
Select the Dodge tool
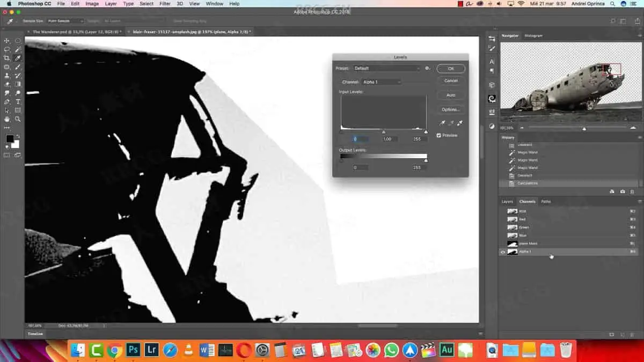tap(18, 93)
